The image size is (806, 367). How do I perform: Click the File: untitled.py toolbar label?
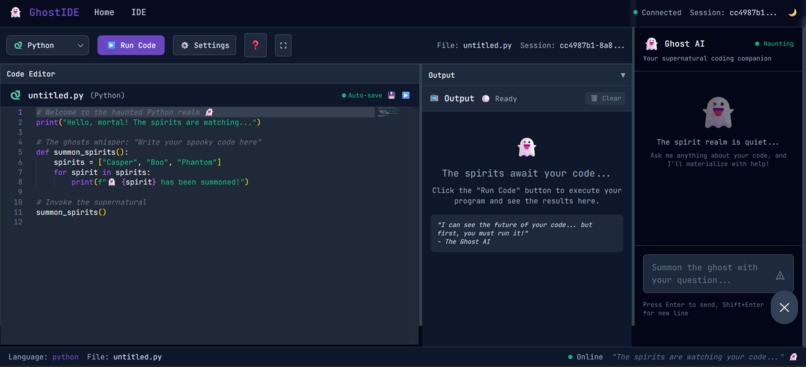tap(474, 45)
